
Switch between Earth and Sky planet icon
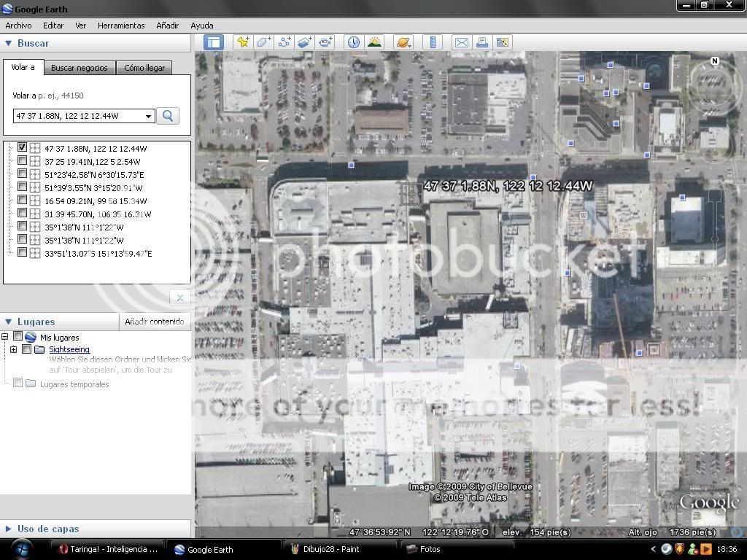coord(403,42)
